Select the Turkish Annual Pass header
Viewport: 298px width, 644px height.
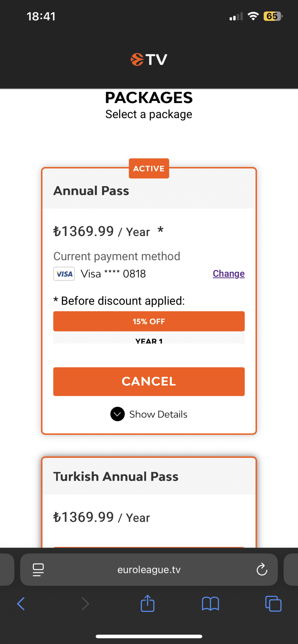[116, 477]
